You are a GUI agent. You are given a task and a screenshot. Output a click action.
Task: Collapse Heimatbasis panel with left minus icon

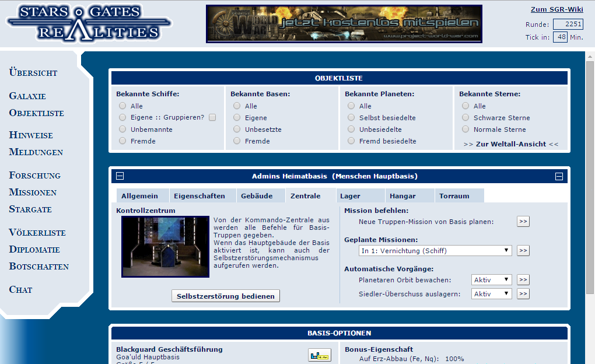[x=120, y=176]
